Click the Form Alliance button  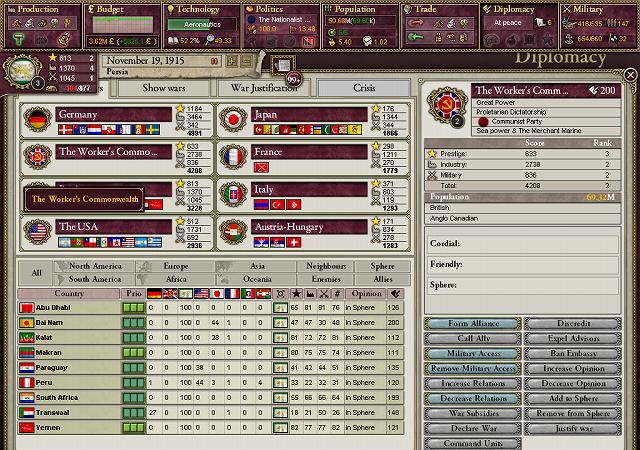point(471,324)
